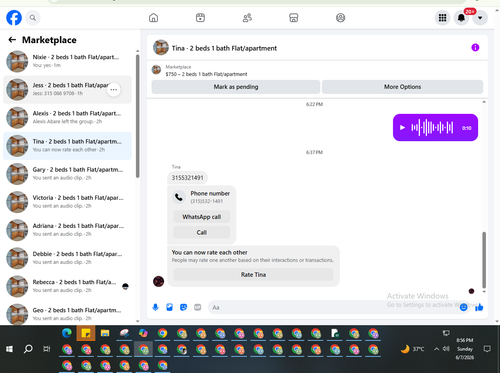Viewport: 500px width, 373px height.
Task: Click Mark as pending button
Action: (x=236, y=87)
